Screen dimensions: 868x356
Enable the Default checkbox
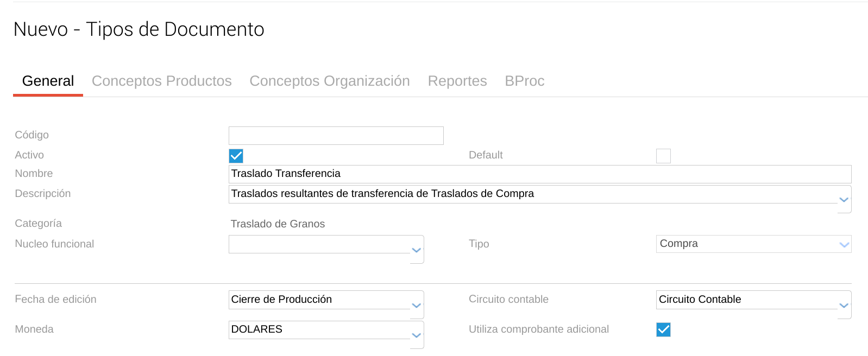point(663,156)
